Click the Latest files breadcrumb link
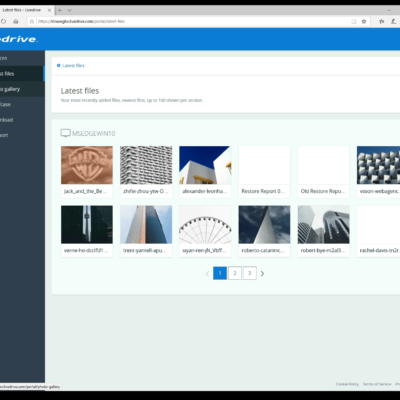The height and width of the screenshot is (400, 400). (x=73, y=66)
